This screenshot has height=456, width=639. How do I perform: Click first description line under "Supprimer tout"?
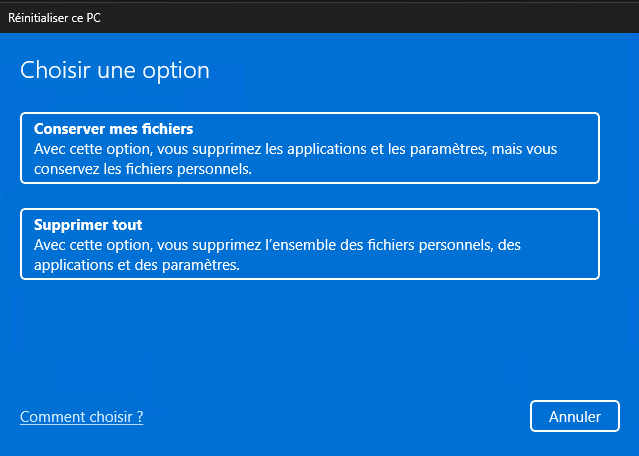point(277,245)
